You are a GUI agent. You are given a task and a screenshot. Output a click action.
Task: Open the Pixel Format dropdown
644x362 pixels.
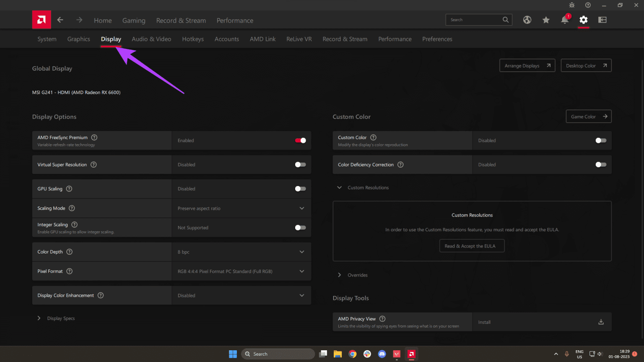[301, 271]
